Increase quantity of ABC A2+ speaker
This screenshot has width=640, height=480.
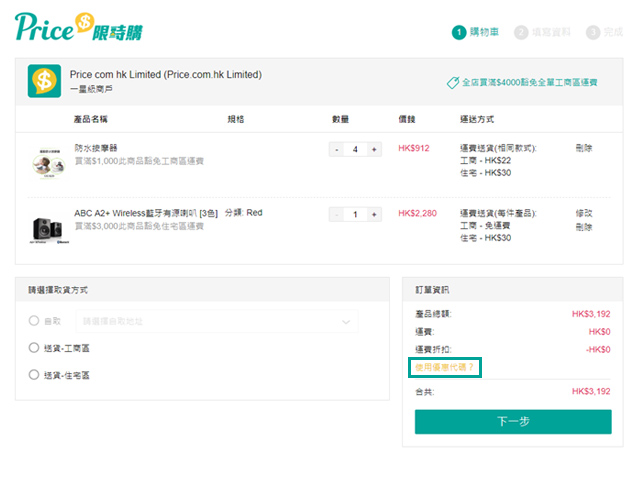[x=374, y=214]
